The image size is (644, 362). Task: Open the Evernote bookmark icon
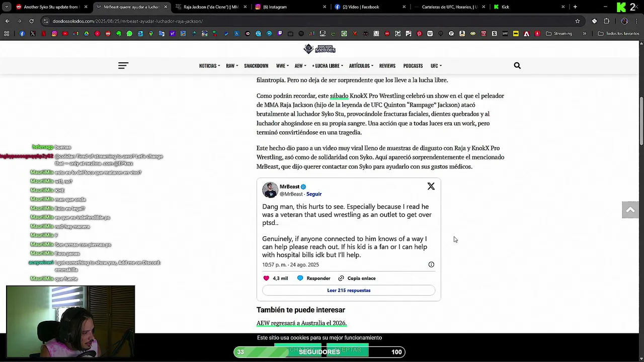coord(119,34)
